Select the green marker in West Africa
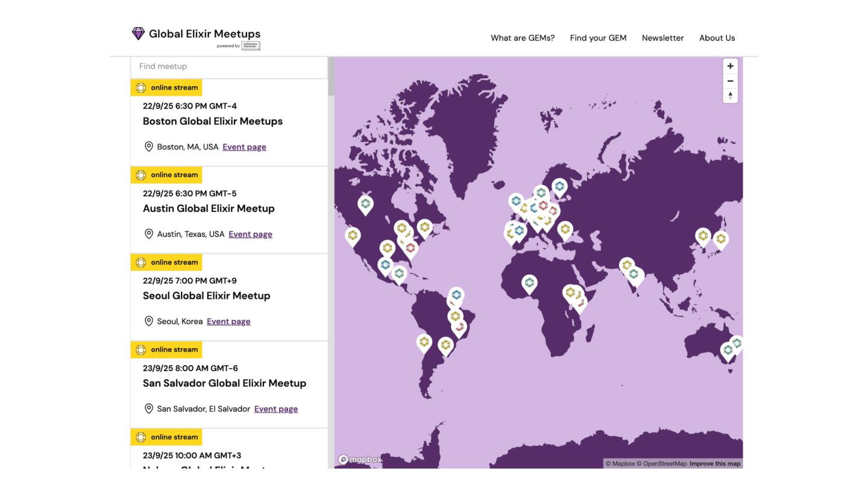The image size is (868, 488). 529,283
